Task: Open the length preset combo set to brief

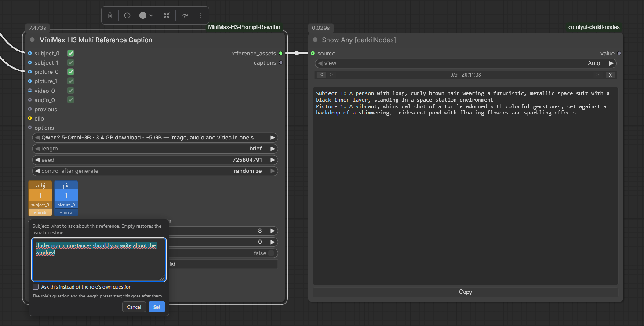Action: pyautogui.click(x=155, y=149)
